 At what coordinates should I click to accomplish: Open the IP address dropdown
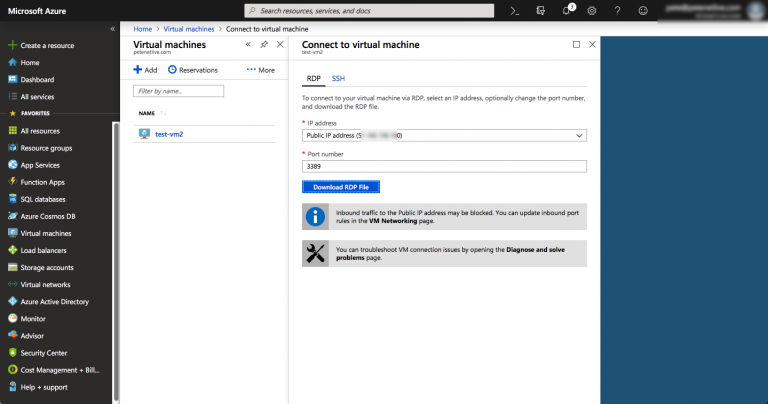(x=444, y=136)
